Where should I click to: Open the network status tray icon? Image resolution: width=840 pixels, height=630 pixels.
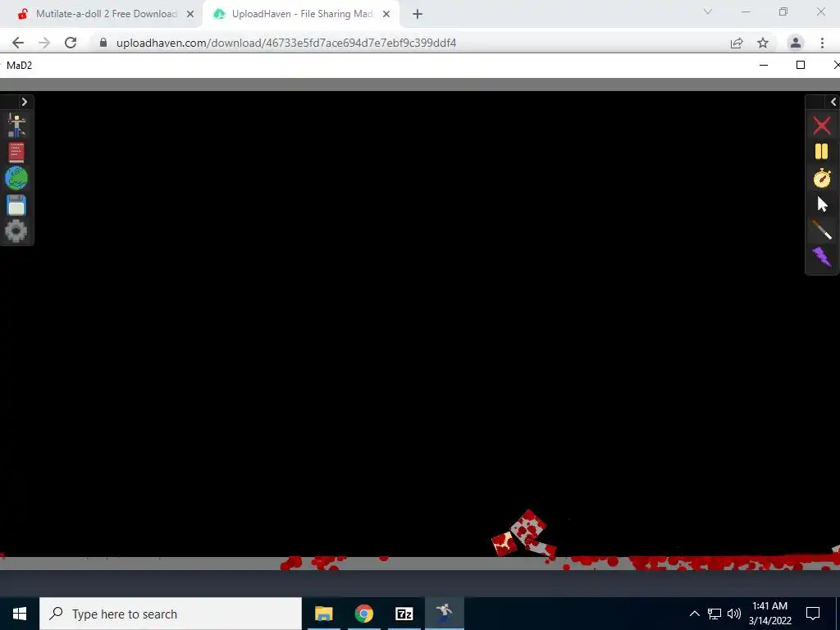714,614
